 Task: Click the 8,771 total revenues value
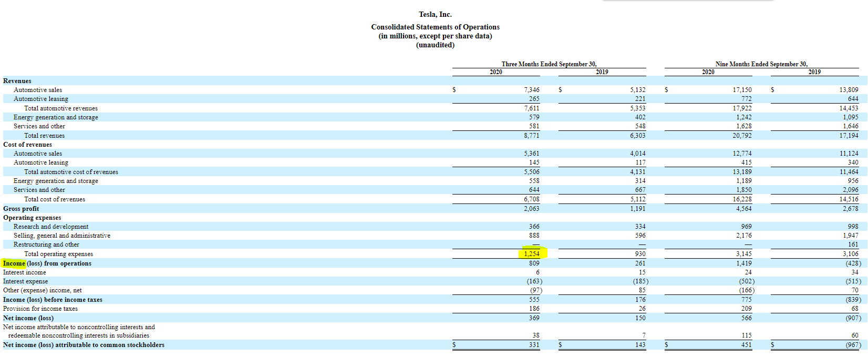[532, 136]
